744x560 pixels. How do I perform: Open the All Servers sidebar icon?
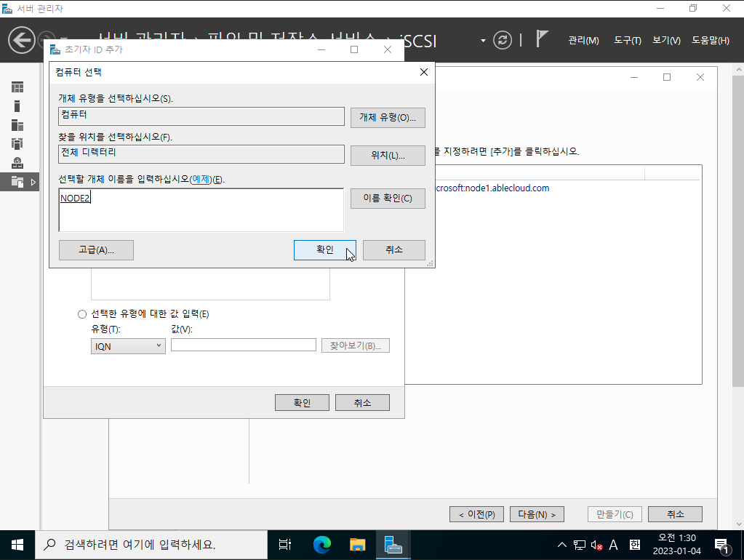coord(17,125)
